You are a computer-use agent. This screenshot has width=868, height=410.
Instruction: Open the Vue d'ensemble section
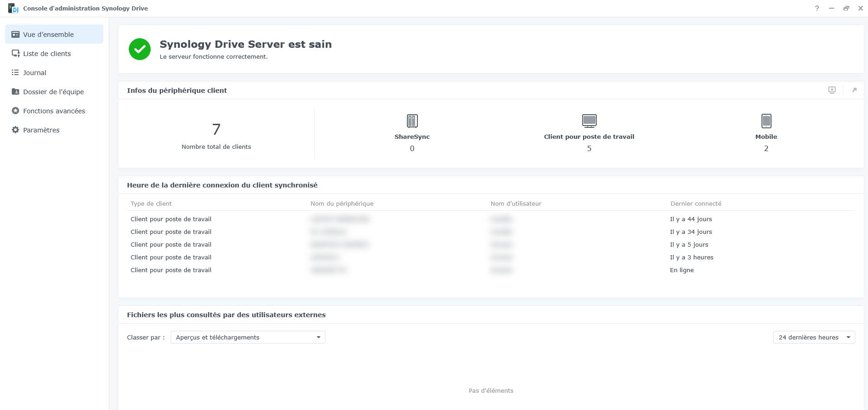point(54,35)
